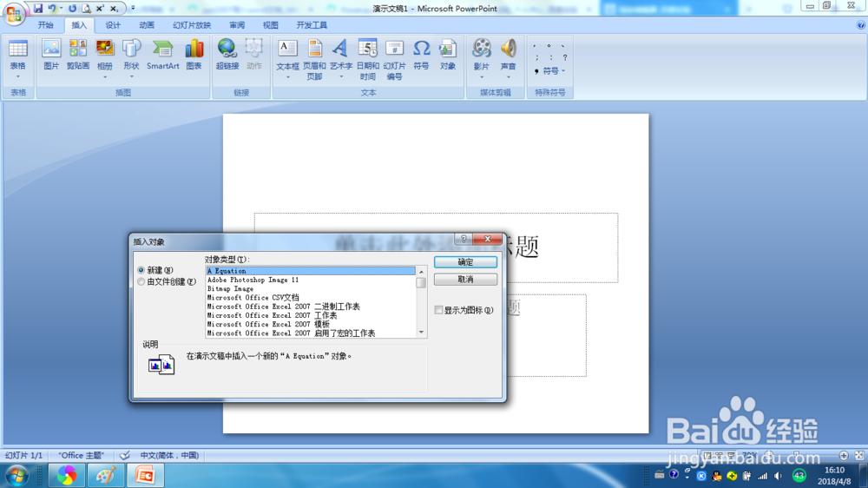Viewport: 868px width, 488px height.
Task: Select the 由文件创建 radio button
Action: pos(141,282)
